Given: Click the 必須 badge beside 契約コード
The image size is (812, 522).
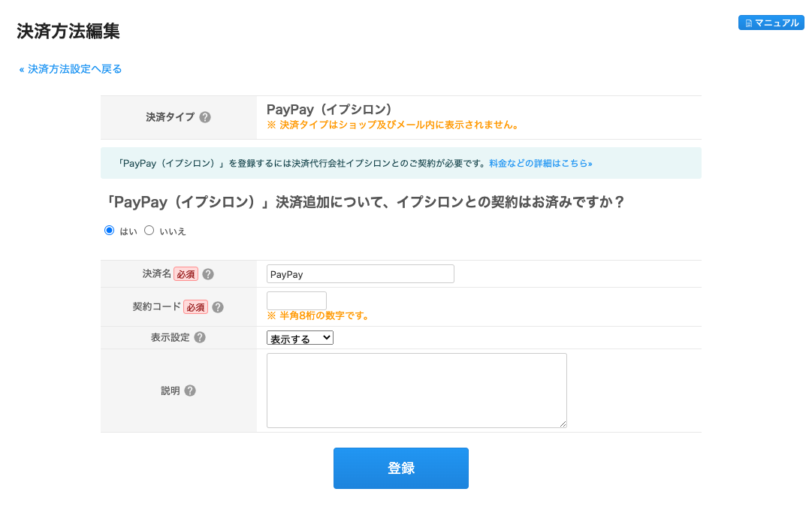Looking at the screenshot, I should 196,307.
